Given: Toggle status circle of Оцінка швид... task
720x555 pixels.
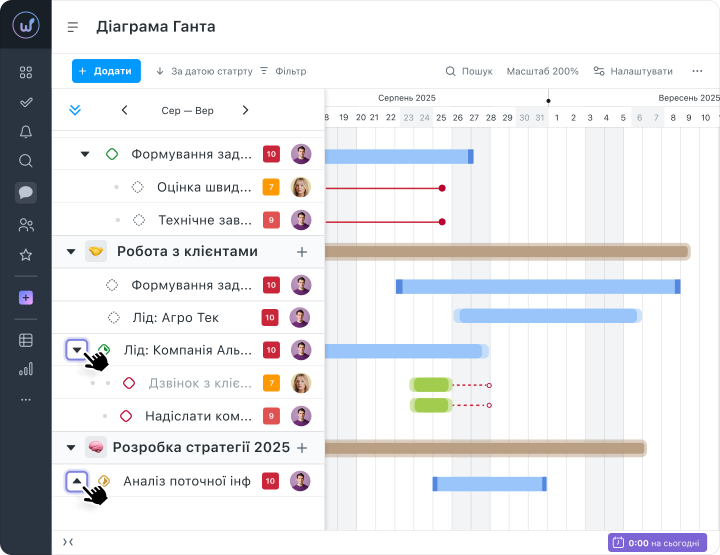Looking at the screenshot, I should click(x=138, y=187).
